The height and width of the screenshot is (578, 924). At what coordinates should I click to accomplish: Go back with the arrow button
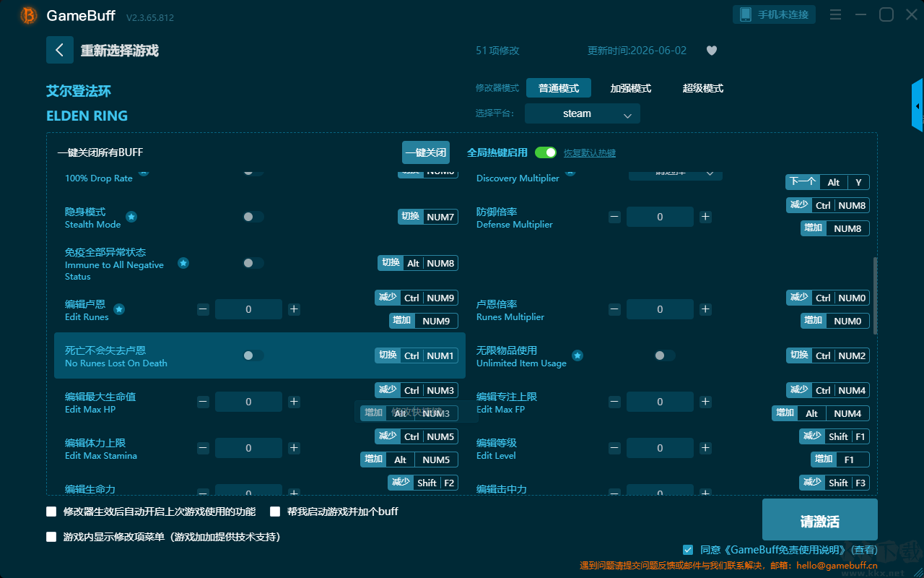(60, 50)
